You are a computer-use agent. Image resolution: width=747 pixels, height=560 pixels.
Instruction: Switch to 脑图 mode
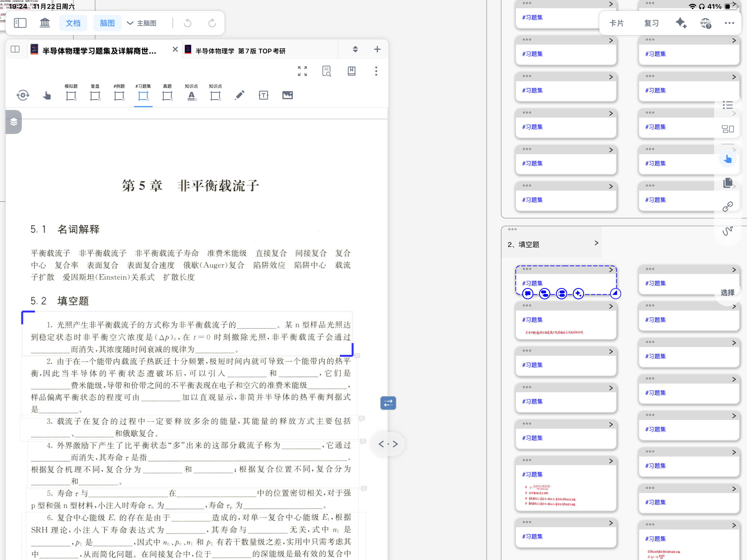(107, 23)
